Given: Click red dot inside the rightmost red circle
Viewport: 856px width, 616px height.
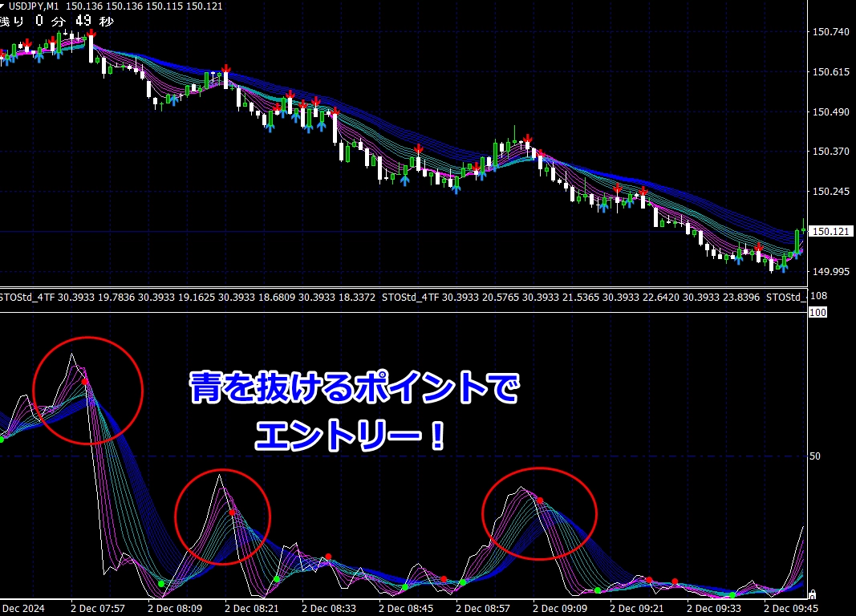Looking at the screenshot, I should (x=540, y=500).
